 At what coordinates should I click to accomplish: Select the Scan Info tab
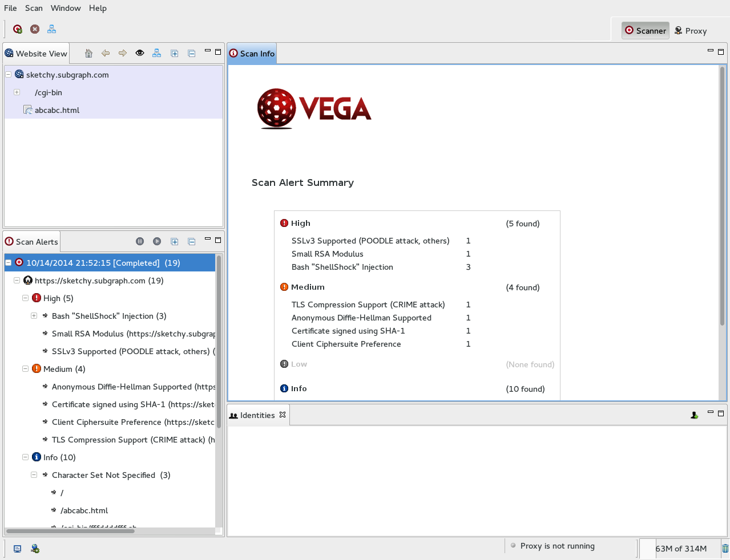click(x=252, y=54)
